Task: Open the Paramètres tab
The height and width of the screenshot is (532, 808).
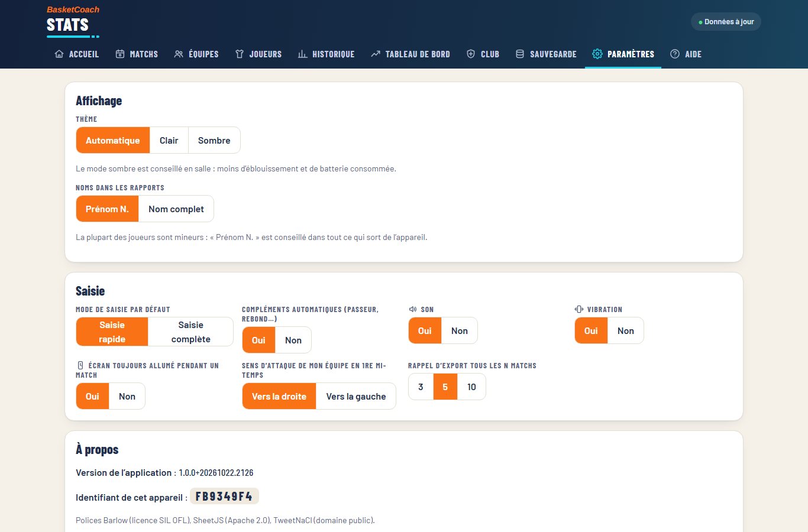Action: pyautogui.click(x=623, y=54)
